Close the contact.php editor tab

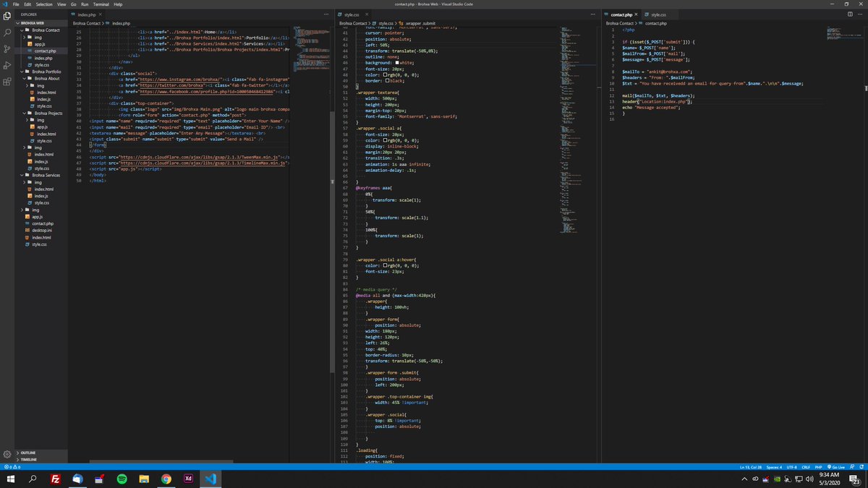637,14
